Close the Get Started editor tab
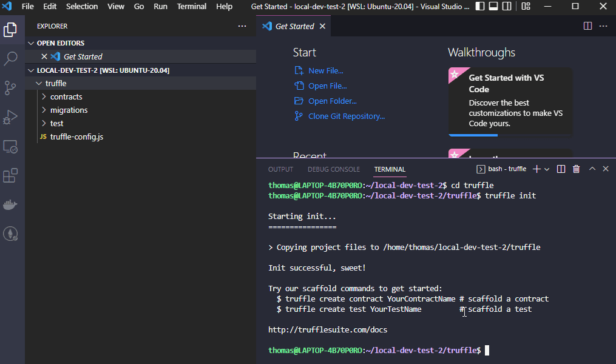The image size is (616, 364). [x=322, y=26]
